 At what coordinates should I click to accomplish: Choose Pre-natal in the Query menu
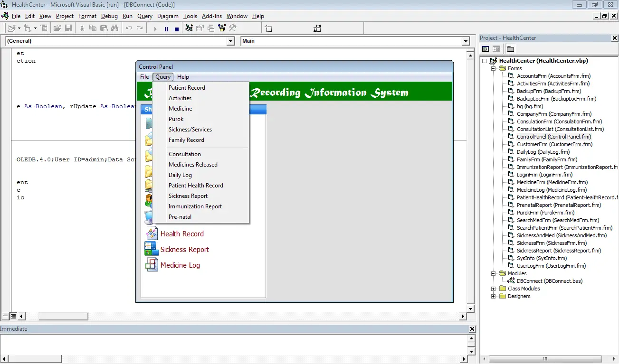point(201,217)
